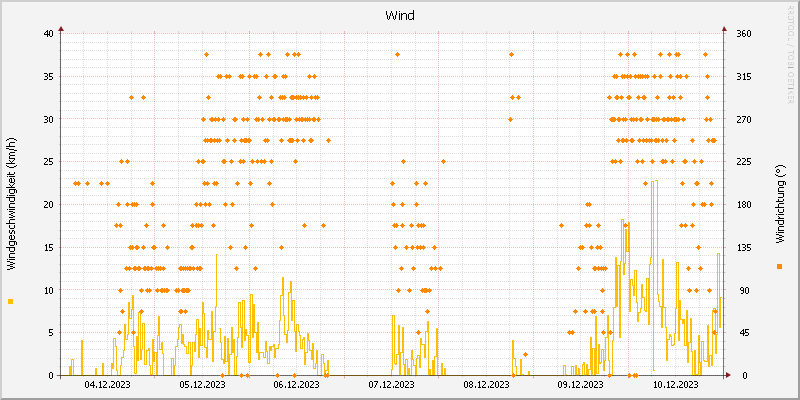800x400 pixels.
Task: Click the left axis value 40
Action: (x=48, y=34)
